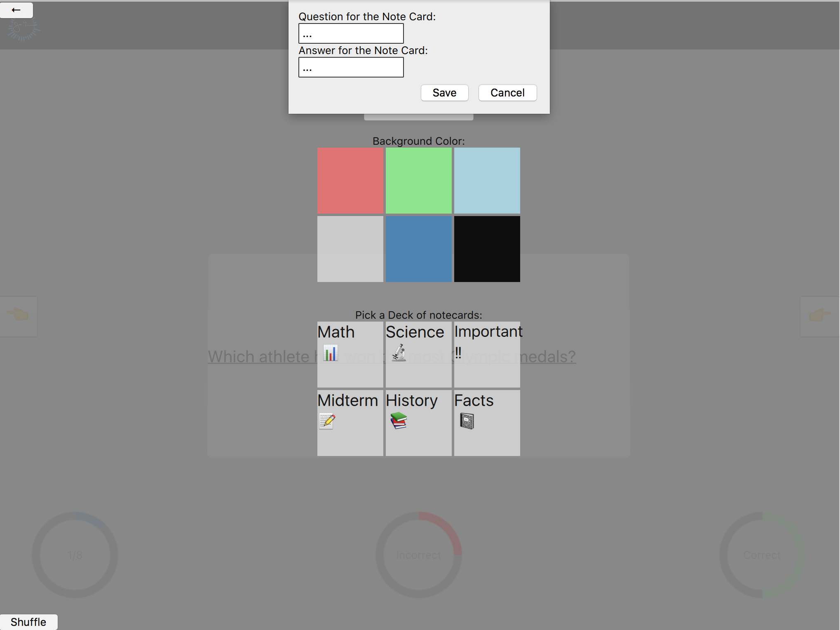Pick the Science deck microscope icon
The image size is (840, 630).
pyautogui.click(x=399, y=353)
